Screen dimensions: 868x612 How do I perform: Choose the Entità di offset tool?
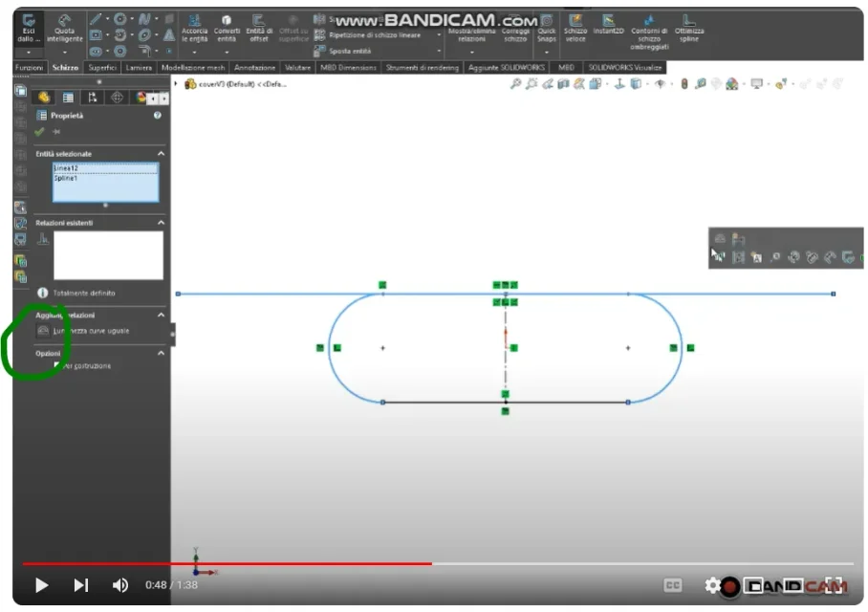pos(259,28)
